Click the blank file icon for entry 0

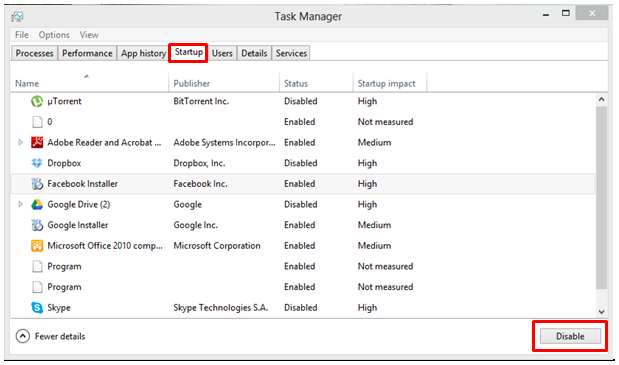[x=37, y=122]
